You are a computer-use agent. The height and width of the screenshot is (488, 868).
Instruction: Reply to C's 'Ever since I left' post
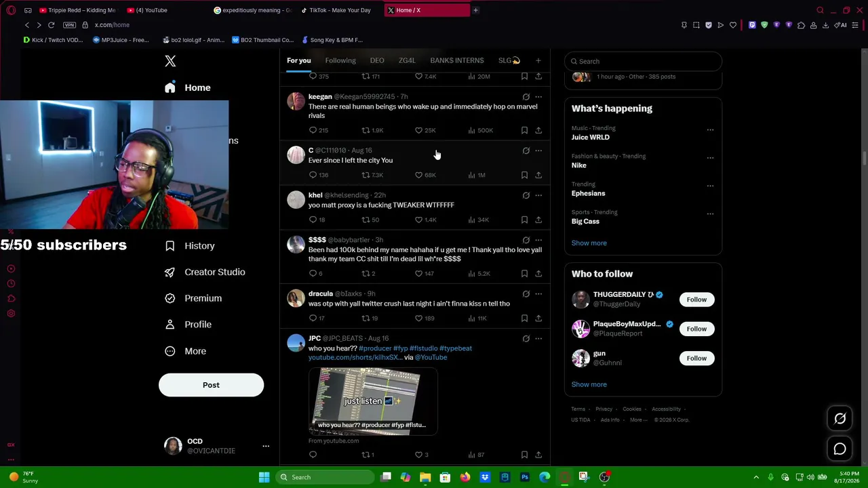coord(313,175)
